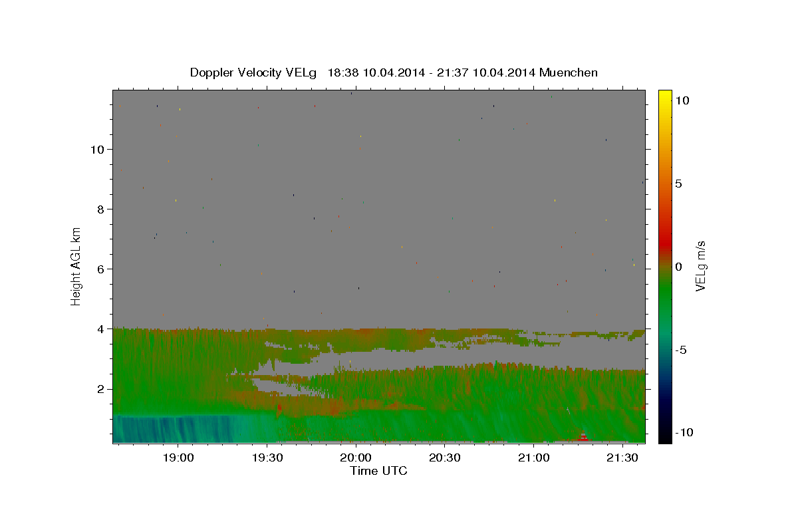The height and width of the screenshot is (532, 798).
Task: Click the colorbar value -10 label
Action: (684, 433)
